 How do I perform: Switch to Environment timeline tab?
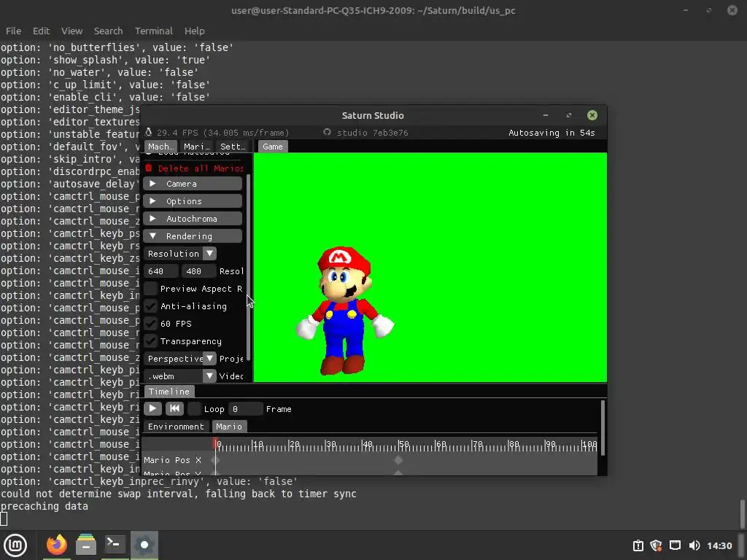[176, 426]
